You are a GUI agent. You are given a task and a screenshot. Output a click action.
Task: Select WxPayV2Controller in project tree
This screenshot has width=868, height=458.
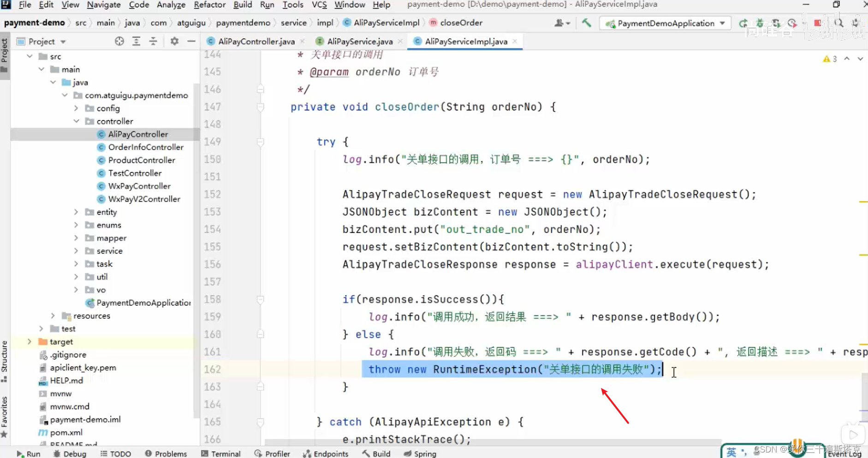pos(144,199)
